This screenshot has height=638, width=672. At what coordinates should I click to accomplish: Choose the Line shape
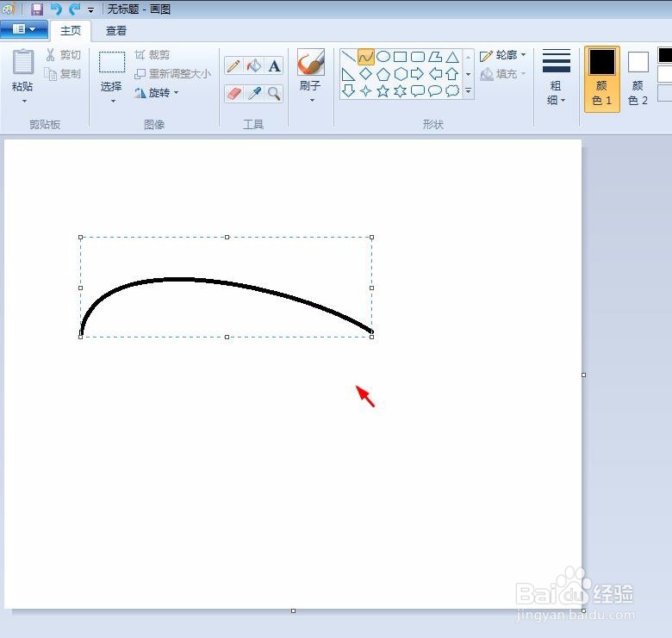coord(348,57)
